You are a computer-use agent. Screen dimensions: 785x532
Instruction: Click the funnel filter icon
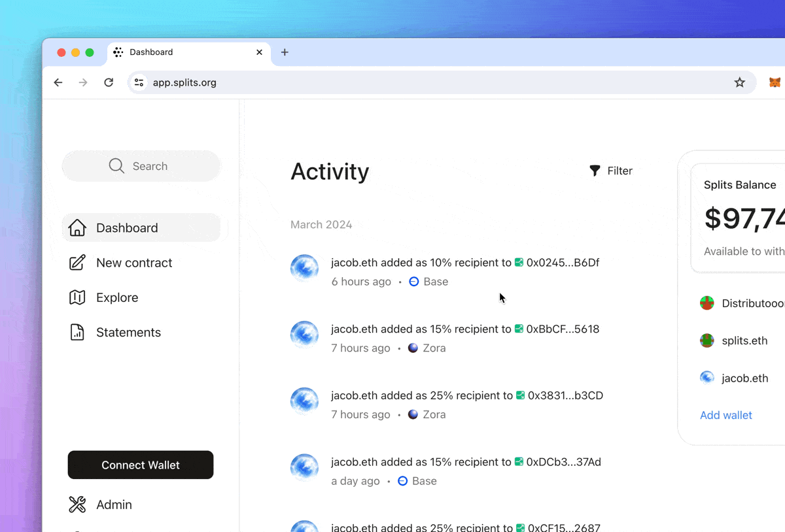pyautogui.click(x=595, y=171)
